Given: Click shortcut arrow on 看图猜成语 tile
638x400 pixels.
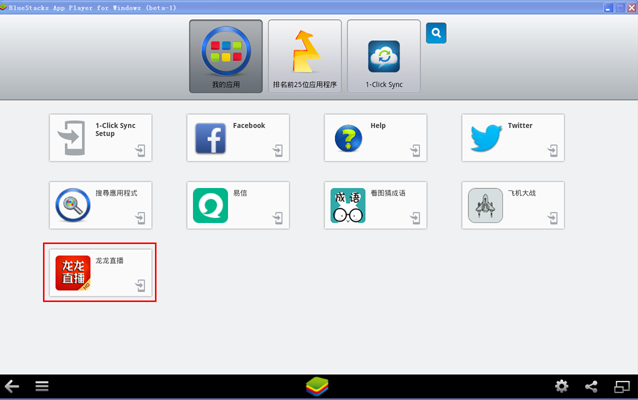Looking at the screenshot, I should (415, 218).
